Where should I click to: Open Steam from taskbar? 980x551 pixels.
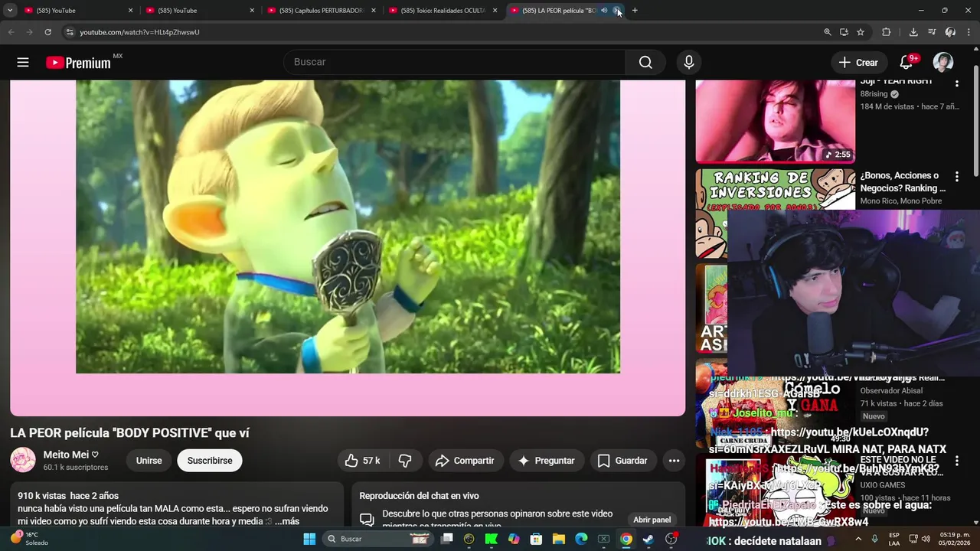pyautogui.click(x=648, y=539)
